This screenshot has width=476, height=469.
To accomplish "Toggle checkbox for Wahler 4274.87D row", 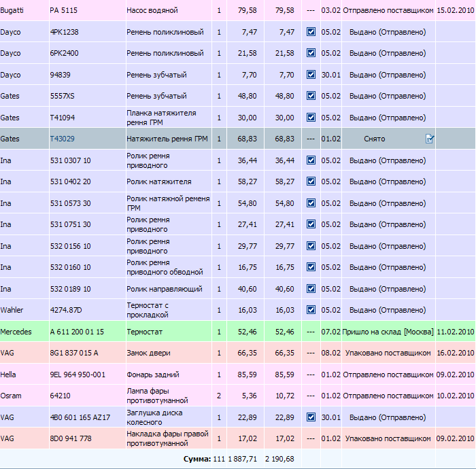I will point(311,309).
